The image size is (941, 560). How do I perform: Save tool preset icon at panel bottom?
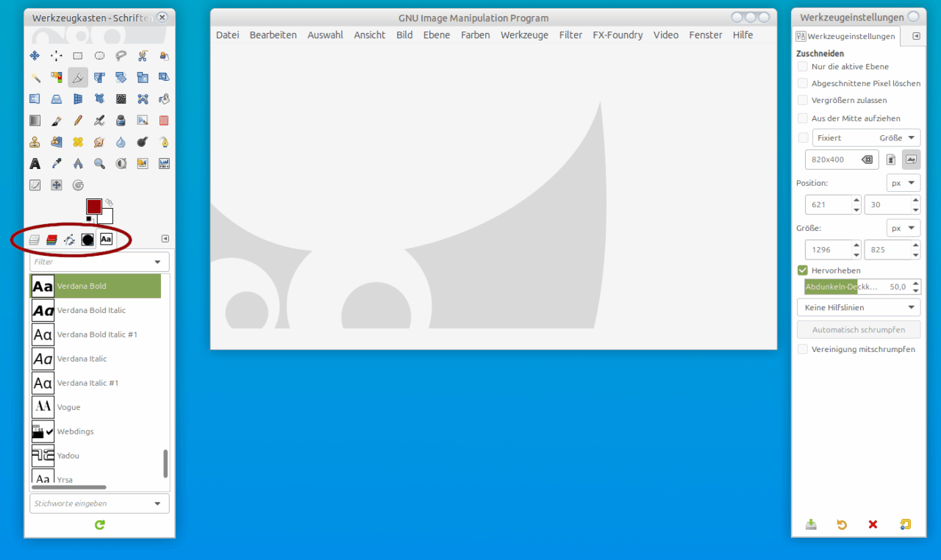pyautogui.click(x=811, y=524)
